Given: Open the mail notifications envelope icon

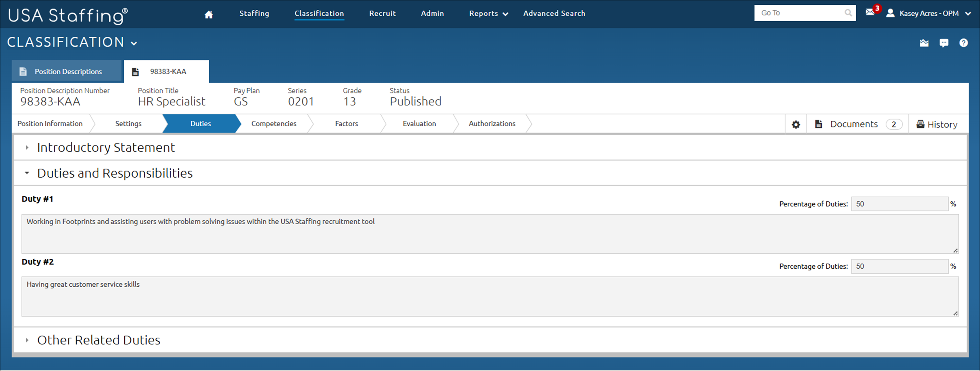Looking at the screenshot, I should (870, 12).
